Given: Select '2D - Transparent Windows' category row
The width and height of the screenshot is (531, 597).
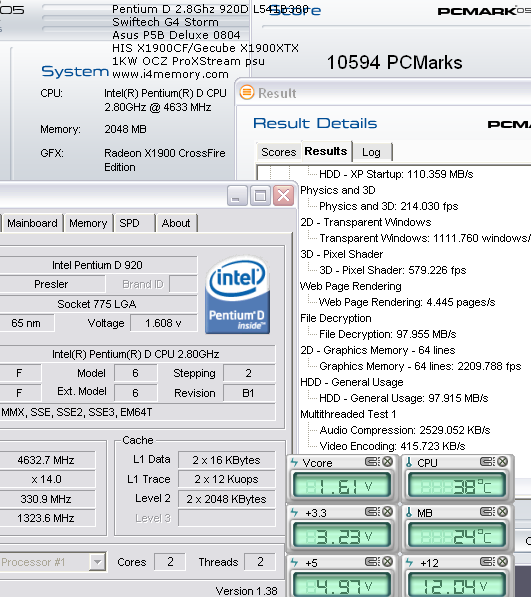Looking at the screenshot, I should [x=366, y=222].
